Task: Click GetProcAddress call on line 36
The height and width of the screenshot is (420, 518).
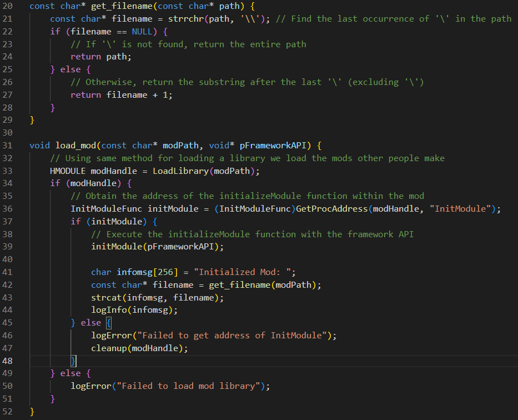Action: click(331, 209)
